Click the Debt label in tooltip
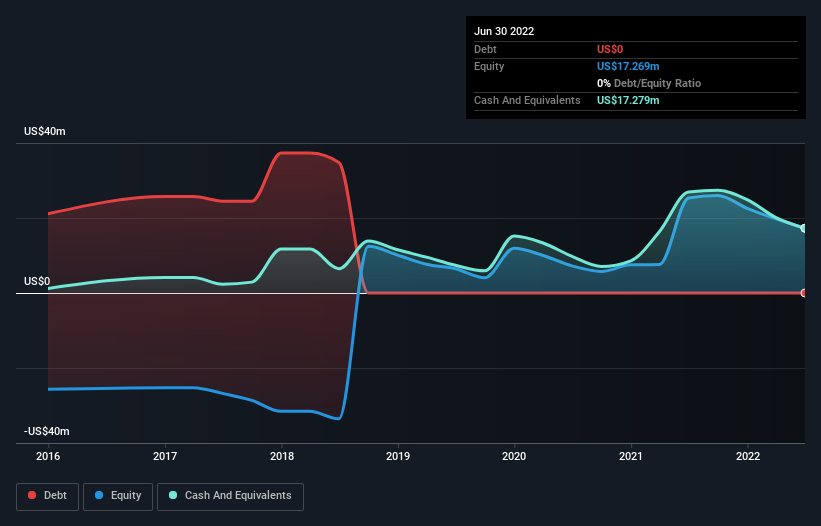Image resolution: width=821 pixels, height=526 pixels. click(485, 49)
